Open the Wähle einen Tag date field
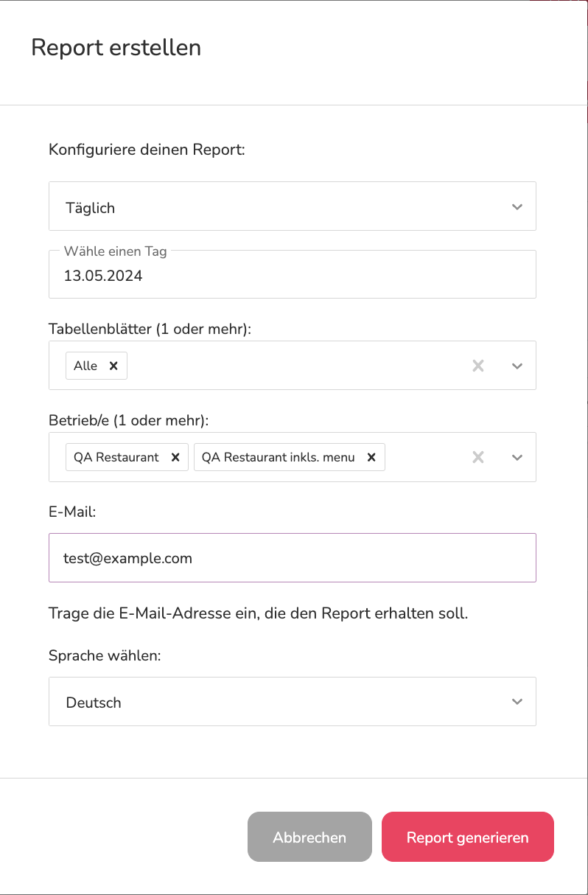This screenshot has height=895, width=588. 292,274
